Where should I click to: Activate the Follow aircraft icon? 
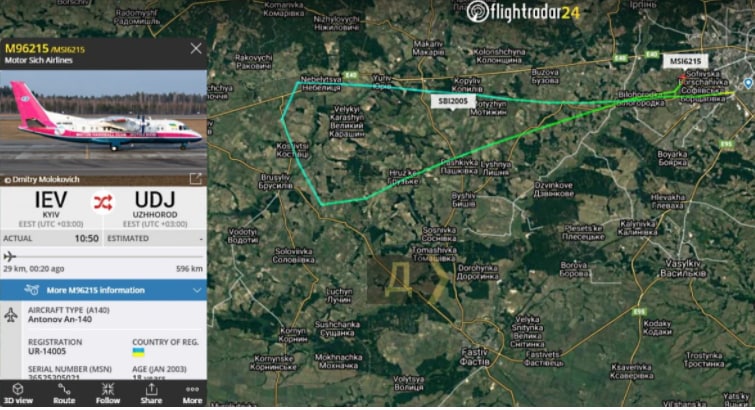108,389
